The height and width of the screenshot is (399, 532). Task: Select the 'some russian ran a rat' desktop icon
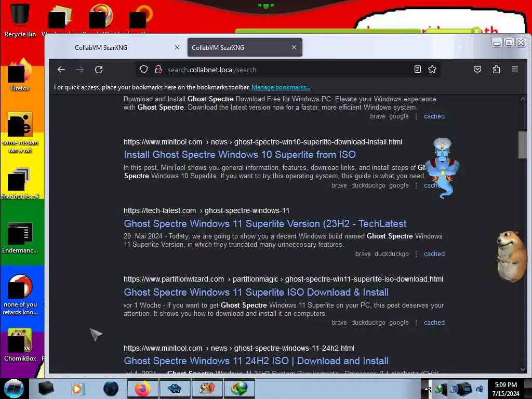pyautogui.click(x=20, y=133)
